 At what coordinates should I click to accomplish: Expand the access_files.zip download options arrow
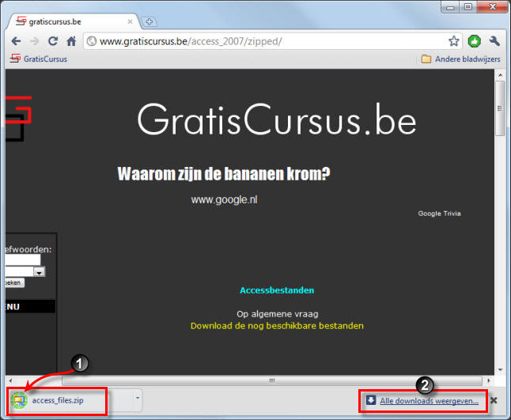138,398
